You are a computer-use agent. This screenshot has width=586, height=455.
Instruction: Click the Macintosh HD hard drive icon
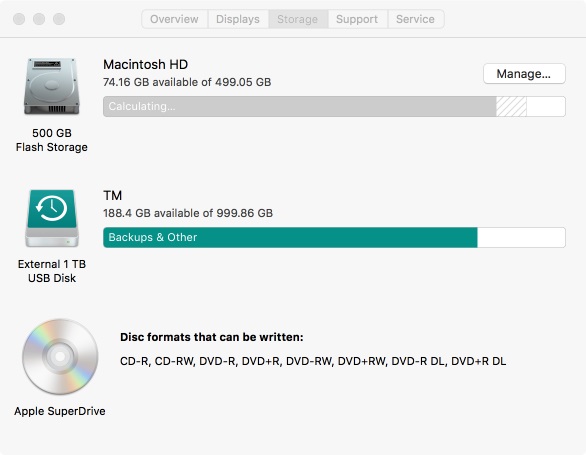pos(52,86)
